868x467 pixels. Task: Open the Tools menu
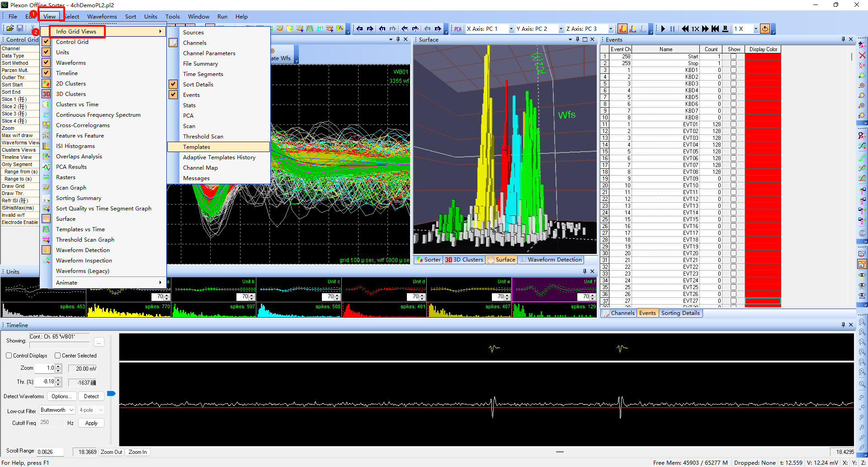pyautogui.click(x=172, y=17)
